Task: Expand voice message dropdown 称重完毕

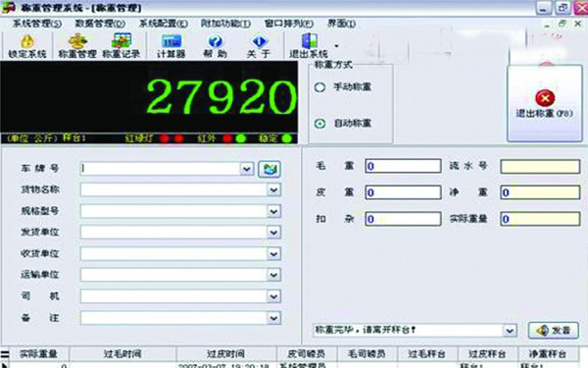Action: [x=510, y=331]
